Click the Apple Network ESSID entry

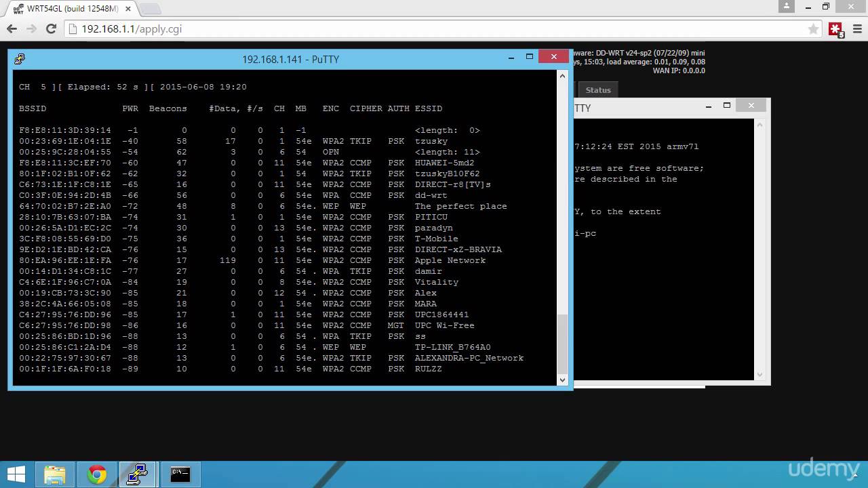(x=450, y=260)
